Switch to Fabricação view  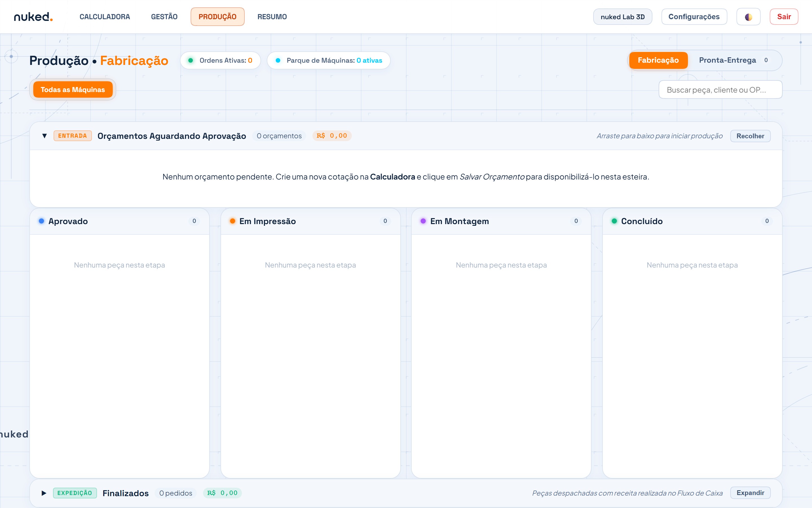click(658, 60)
